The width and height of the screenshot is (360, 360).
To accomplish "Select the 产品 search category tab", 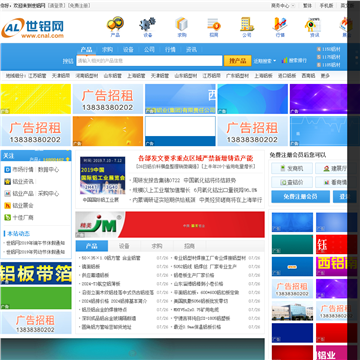I will [x=86, y=50].
